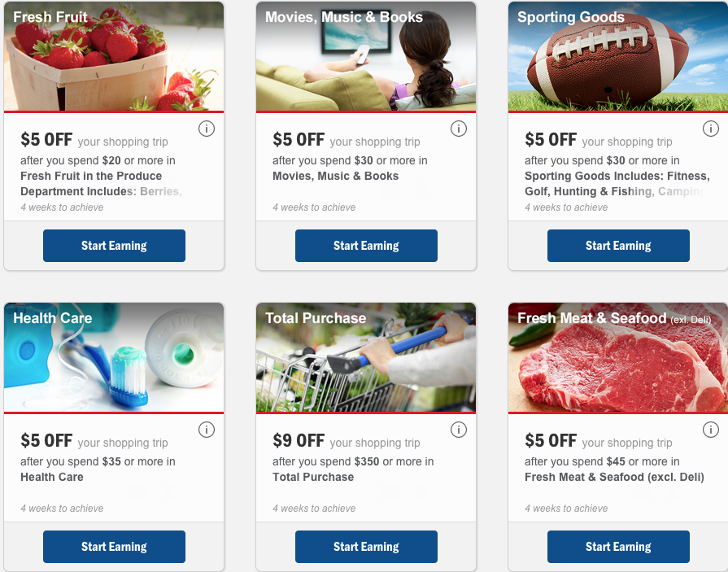Start earning the Movies, Music & Books reward

pos(366,246)
